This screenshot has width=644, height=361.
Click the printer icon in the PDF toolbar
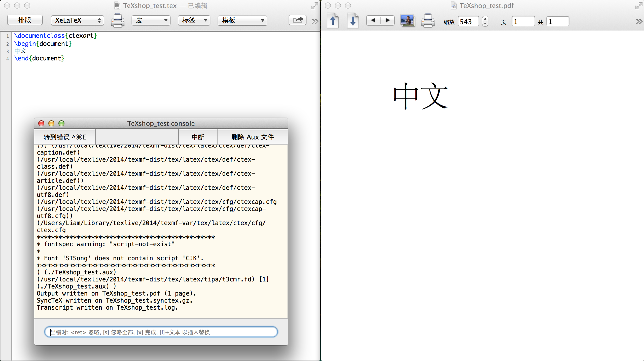(x=428, y=21)
